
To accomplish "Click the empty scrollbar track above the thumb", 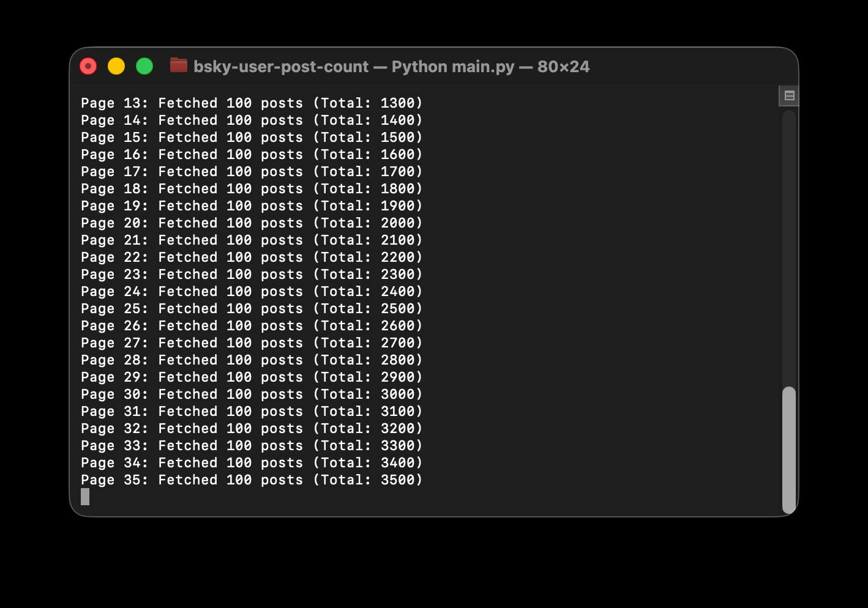I will 789,245.
